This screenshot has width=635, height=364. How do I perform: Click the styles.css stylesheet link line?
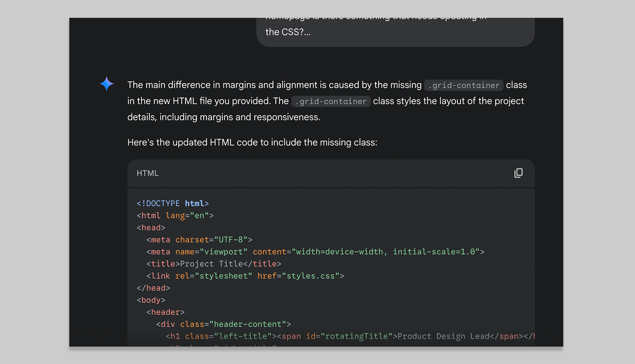245,276
